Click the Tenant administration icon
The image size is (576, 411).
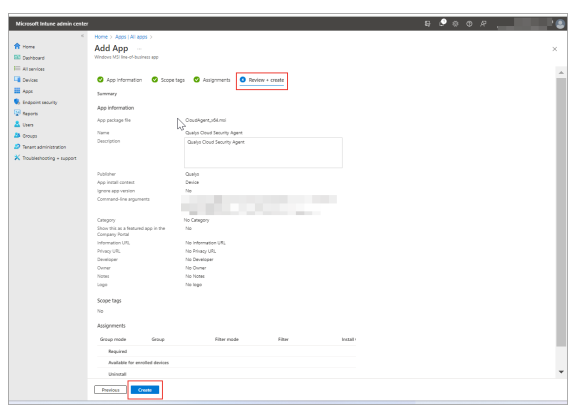tap(17, 147)
